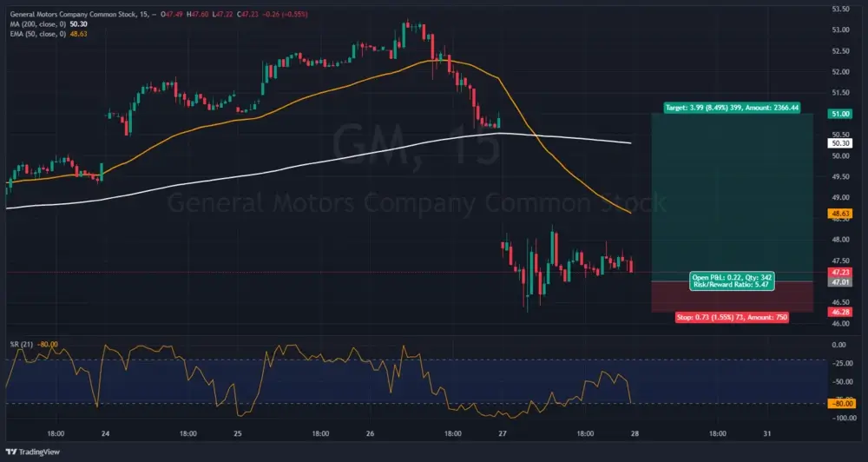Click the green 51.00 target price tag

click(x=840, y=114)
